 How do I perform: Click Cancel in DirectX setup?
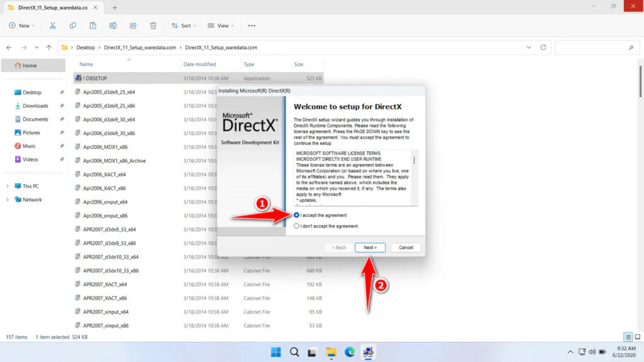click(x=406, y=248)
